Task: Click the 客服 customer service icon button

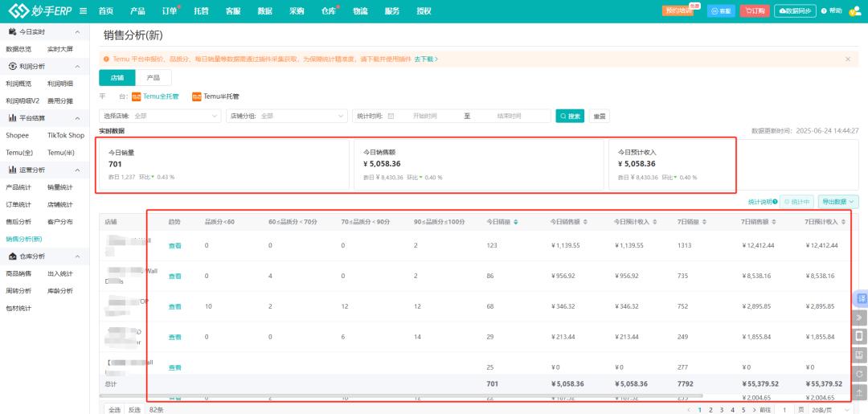Action: [x=720, y=10]
